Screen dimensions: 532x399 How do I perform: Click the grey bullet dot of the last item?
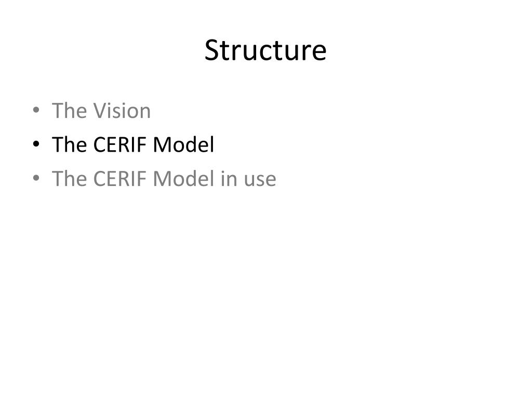tap(36, 178)
